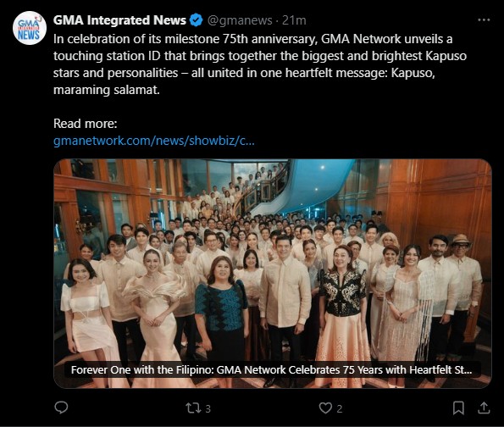504x427 pixels.
Task: Open the GMA Integrated News account name
Action: click(119, 20)
